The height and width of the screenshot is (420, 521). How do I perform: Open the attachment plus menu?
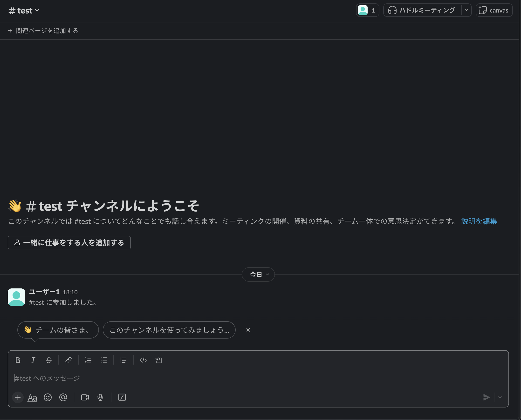coord(17,397)
